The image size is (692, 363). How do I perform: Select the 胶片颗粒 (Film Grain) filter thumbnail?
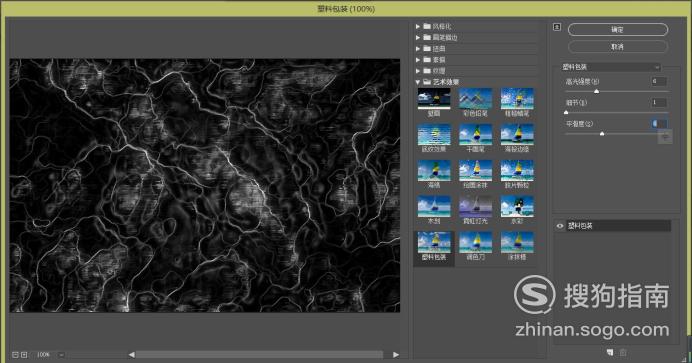pos(517,170)
